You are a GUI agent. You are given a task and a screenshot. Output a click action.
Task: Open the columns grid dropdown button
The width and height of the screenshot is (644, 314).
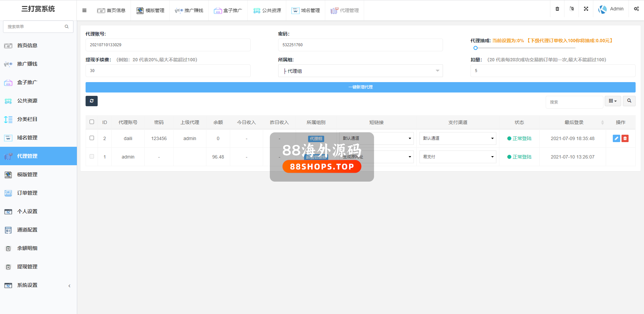point(612,101)
